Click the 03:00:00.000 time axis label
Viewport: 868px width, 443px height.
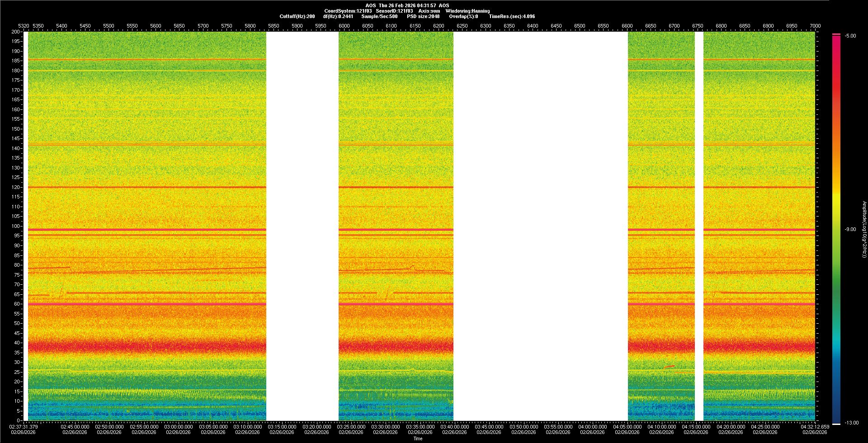[179, 427]
